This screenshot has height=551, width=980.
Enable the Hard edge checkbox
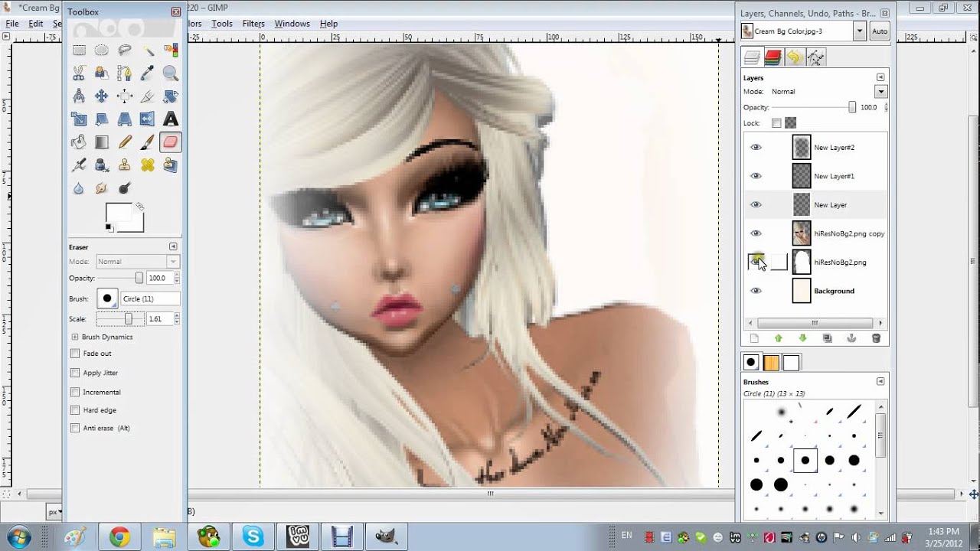(75, 410)
